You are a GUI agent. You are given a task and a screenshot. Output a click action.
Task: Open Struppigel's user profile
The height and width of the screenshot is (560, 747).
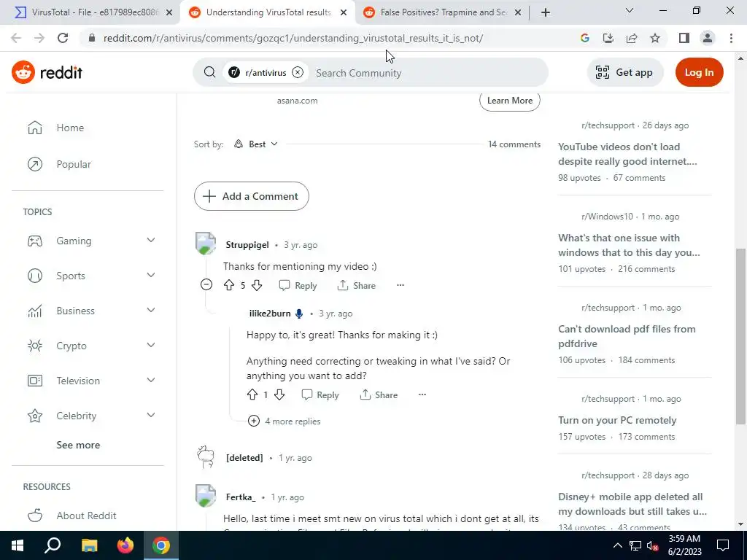tap(247, 245)
